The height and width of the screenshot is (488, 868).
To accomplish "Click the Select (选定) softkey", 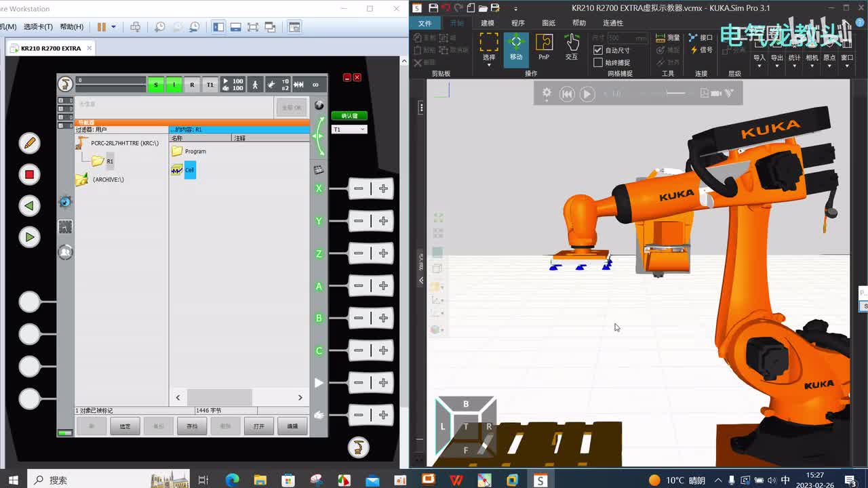I will coord(125,426).
